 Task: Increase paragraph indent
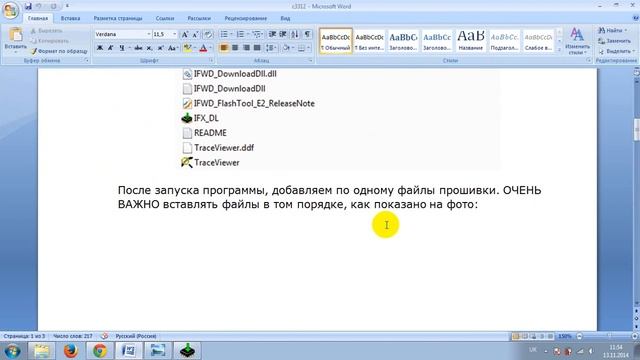point(283,34)
